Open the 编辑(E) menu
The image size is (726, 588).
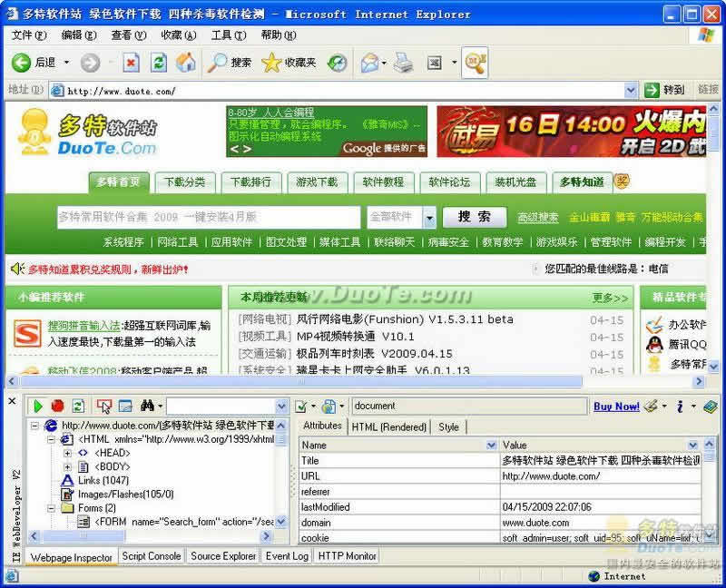coord(79,34)
